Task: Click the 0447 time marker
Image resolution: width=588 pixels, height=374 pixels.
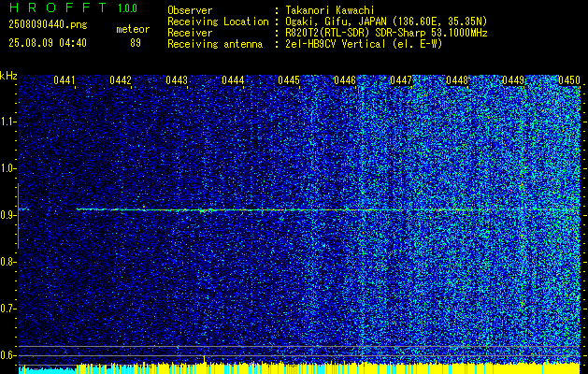Action: pyautogui.click(x=401, y=80)
